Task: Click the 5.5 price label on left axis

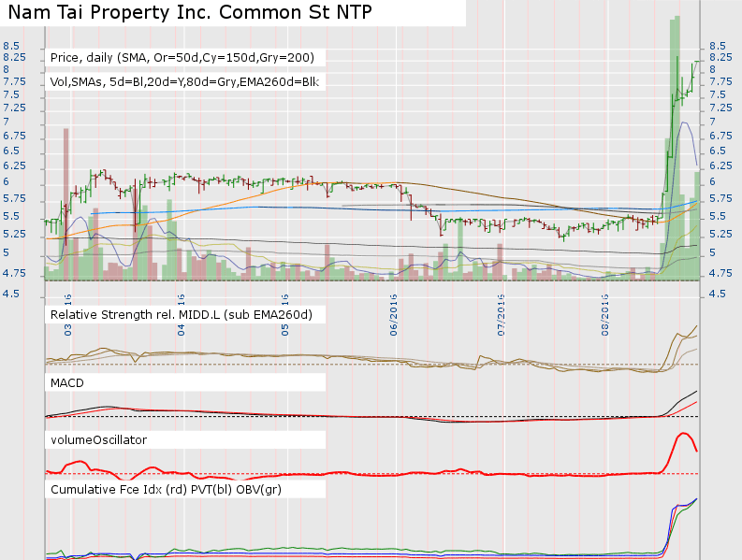Action: point(11,216)
